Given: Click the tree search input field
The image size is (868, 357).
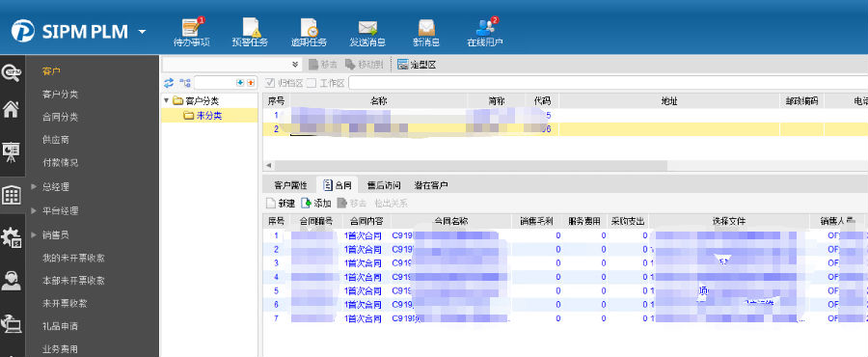Looking at the screenshot, I should 214,82.
